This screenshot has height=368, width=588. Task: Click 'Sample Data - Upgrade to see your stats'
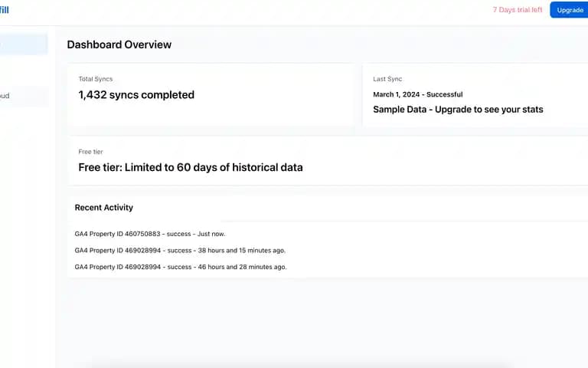458,110
